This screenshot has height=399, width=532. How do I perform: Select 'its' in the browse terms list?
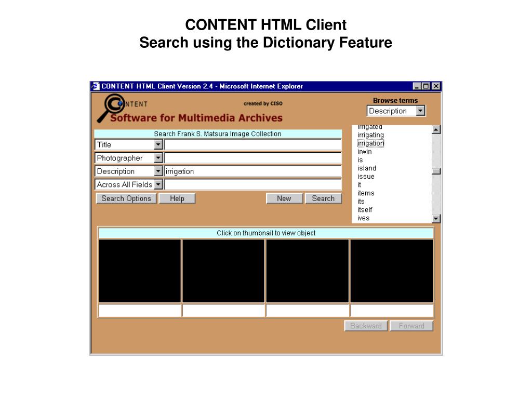(x=361, y=202)
